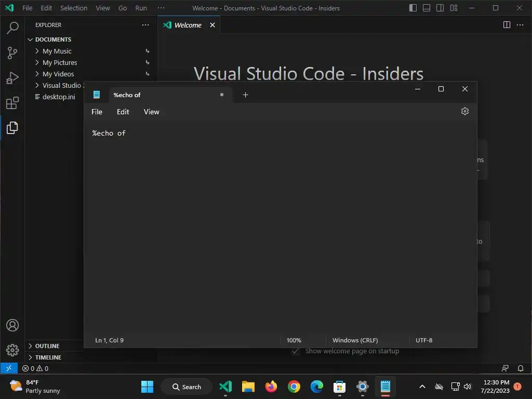The height and width of the screenshot is (399, 532).
Task: Open Windows Start menu
Action: (147, 387)
